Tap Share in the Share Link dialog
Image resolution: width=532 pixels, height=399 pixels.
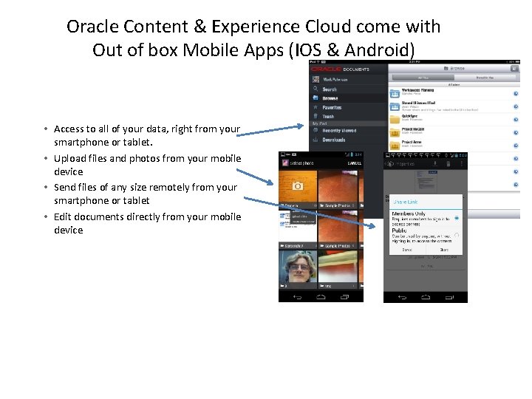click(x=444, y=250)
